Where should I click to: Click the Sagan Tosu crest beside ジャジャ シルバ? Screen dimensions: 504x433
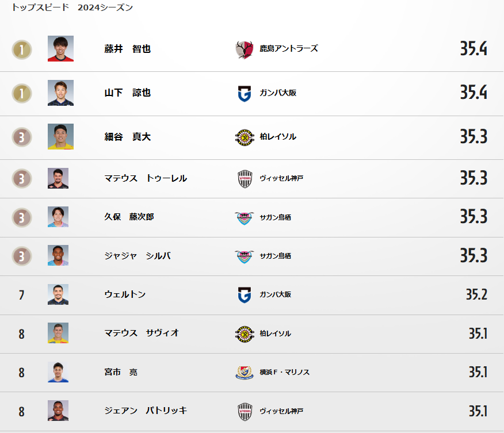(x=245, y=257)
